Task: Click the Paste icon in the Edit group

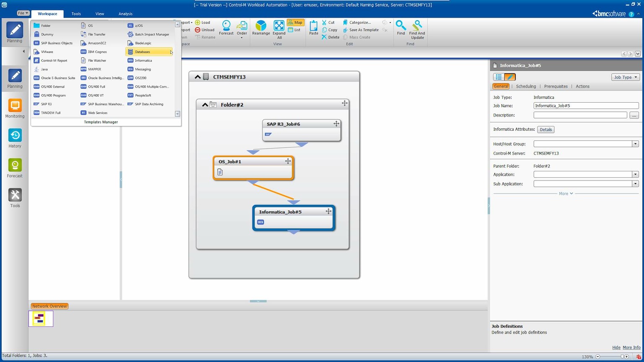Action: (x=314, y=28)
